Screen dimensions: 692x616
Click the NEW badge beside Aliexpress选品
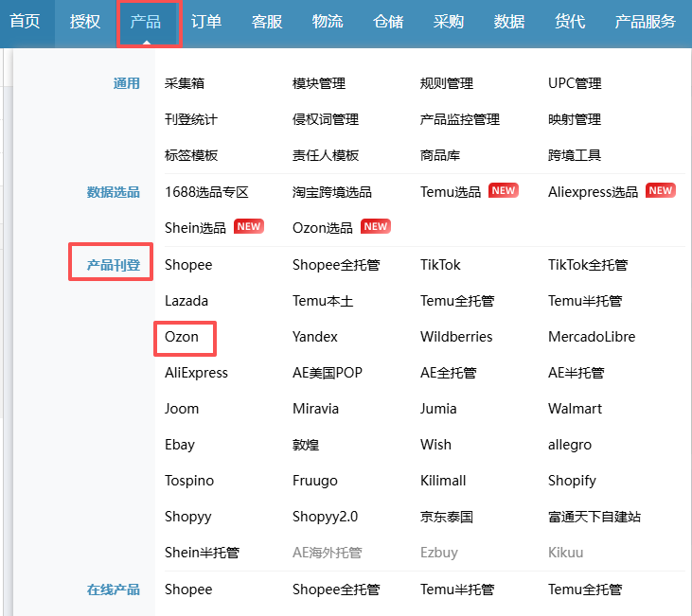pos(660,191)
